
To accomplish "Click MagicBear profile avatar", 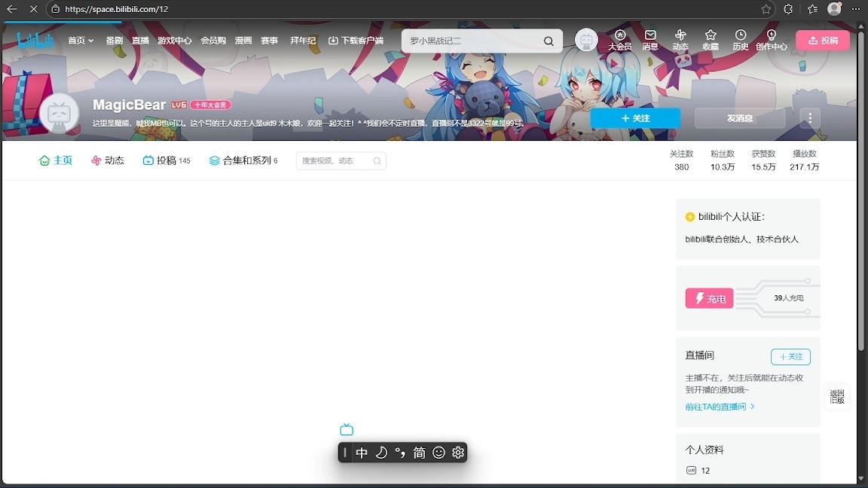I will tap(60, 114).
